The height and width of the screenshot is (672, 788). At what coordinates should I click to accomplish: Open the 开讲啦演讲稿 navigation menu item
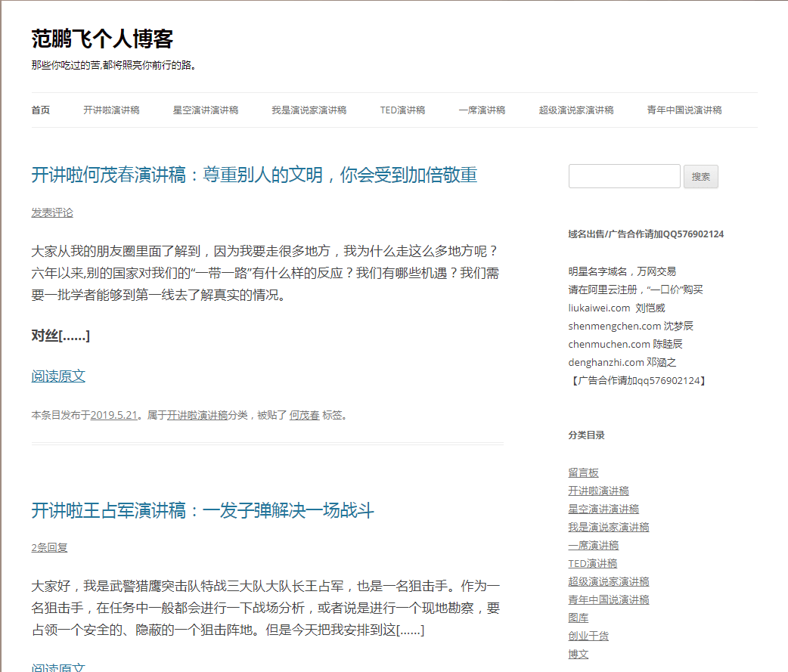coord(111,110)
